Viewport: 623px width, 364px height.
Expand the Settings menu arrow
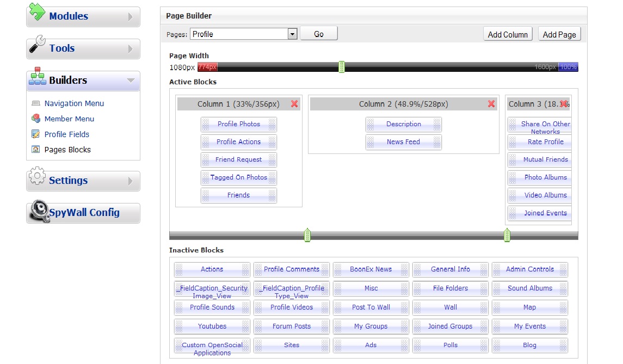tap(131, 181)
